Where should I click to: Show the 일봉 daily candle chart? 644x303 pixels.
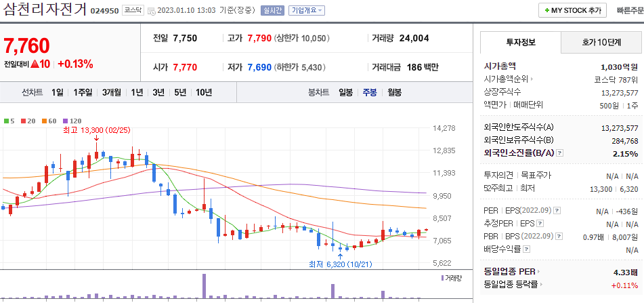click(x=345, y=92)
